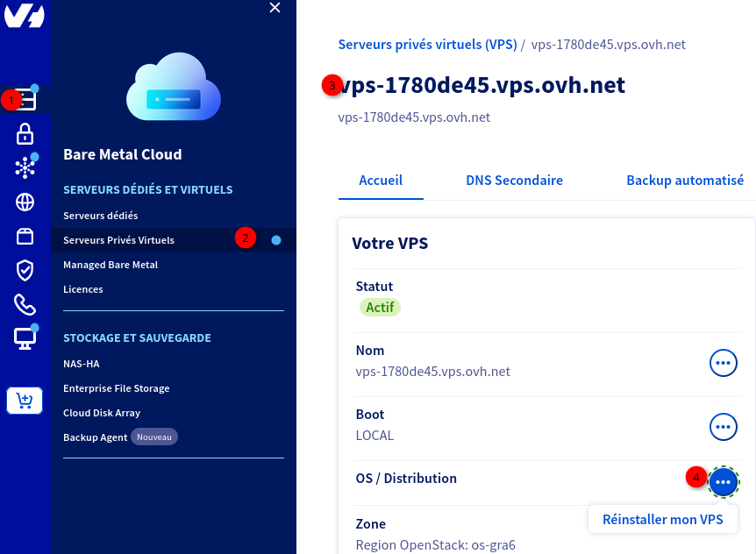Select the globe Web Cloud icon
The width and height of the screenshot is (756, 554).
point(25,202)
